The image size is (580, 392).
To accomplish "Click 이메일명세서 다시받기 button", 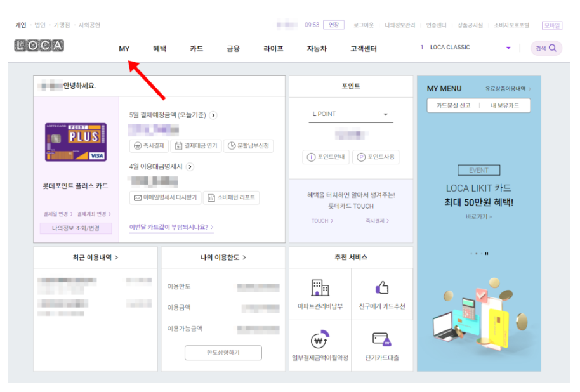I will click(166, 197).
